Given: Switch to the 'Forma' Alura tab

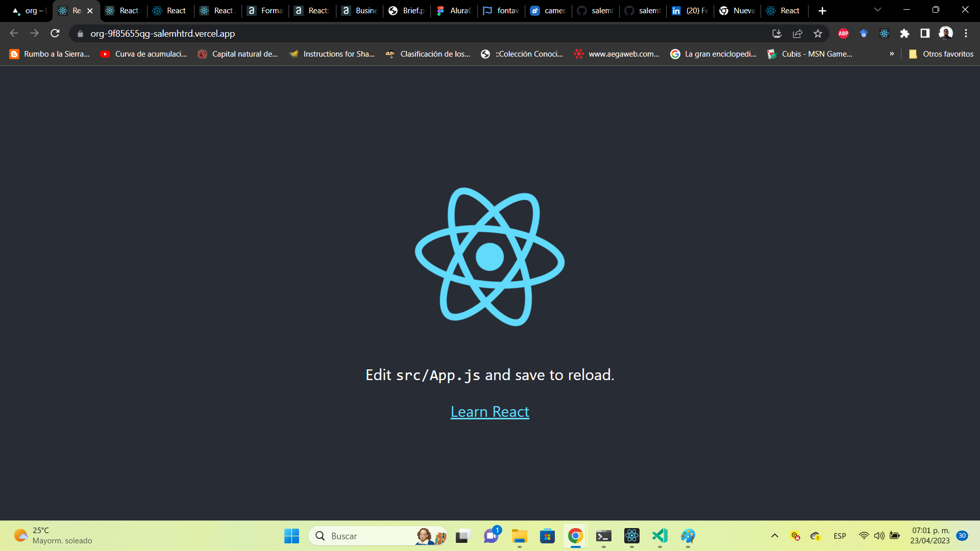Looking at the screenshot, I should pyautogui.click(x=265, y=11).
